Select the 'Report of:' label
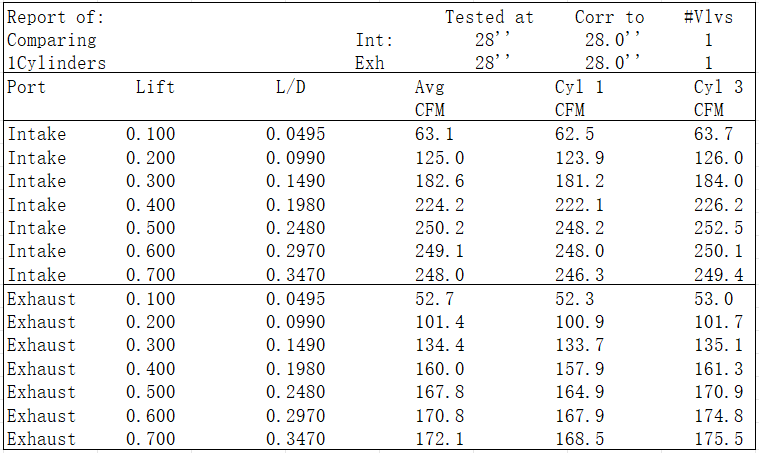This screenshot has height=453, width=759. click(x=55, y=17)
